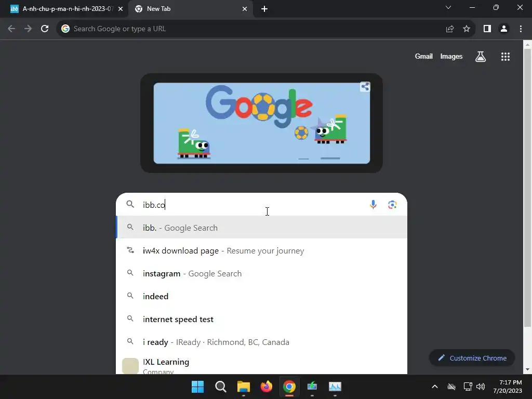
Task: Open a new tab with the plus button
Action: click(x=264, y=9)
